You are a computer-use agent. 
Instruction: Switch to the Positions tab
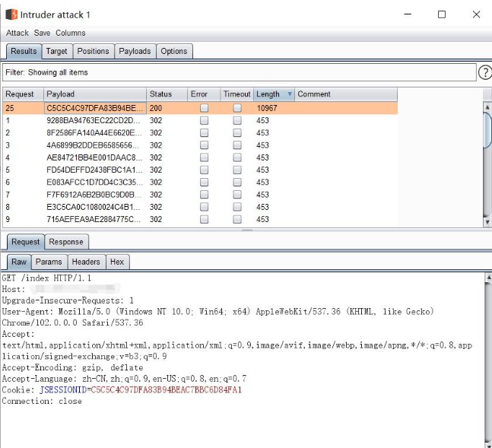(x=94, y=51)
